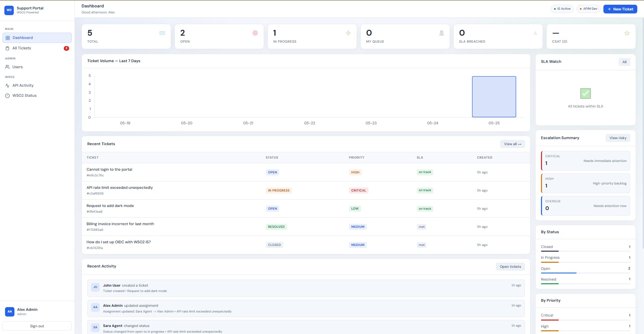Open API Activity page
The image size is (644, 334).
(37, 86)
